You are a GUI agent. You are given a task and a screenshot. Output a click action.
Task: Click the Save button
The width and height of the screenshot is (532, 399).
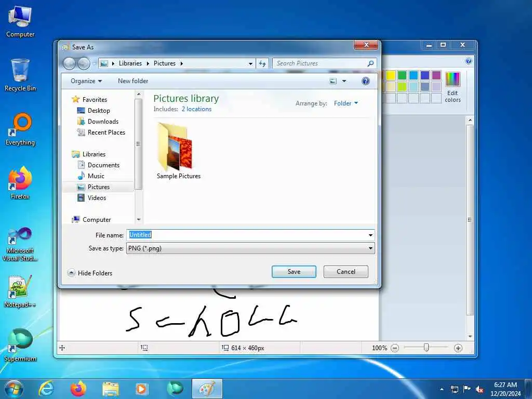(294, 272)
